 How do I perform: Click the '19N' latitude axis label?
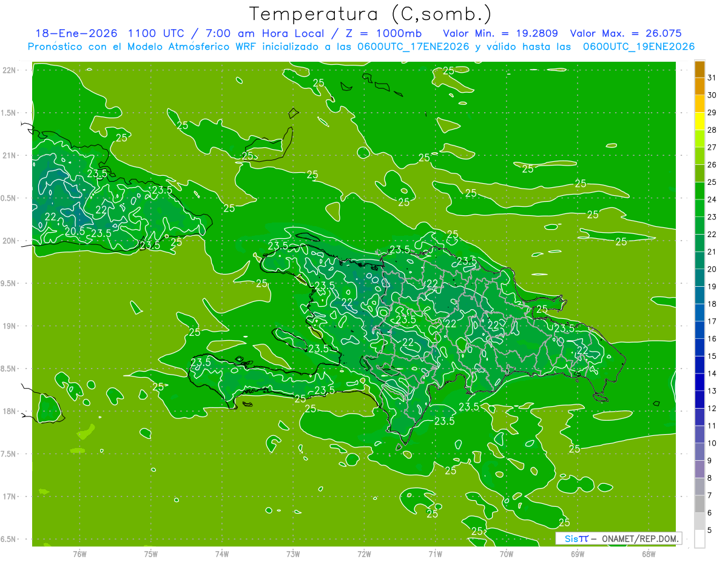pyautogui.click(x=9, y=326)
